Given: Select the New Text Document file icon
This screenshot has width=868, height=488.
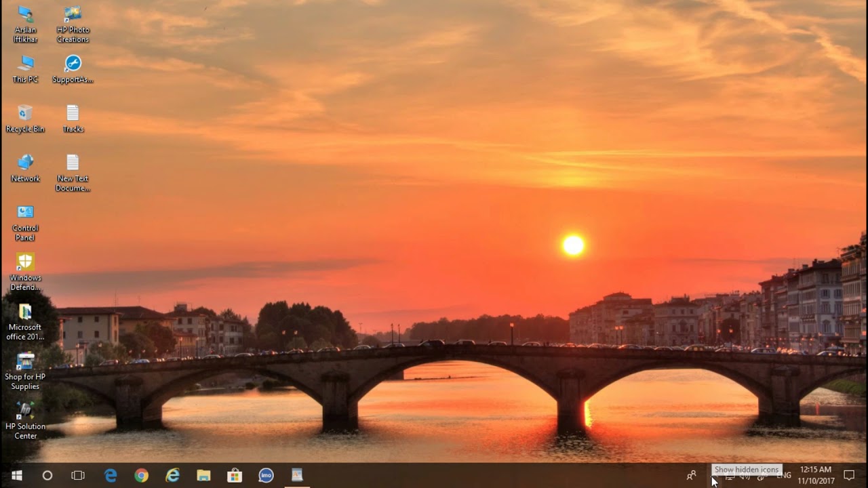Looking at the screenshot, I should pyautogui.click(x=73, y=173).
